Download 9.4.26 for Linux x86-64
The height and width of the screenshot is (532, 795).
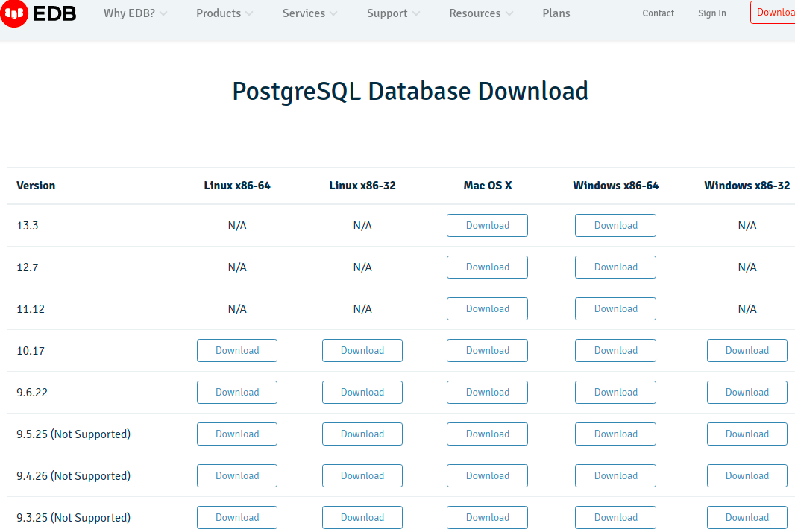(x=237, y=476)
